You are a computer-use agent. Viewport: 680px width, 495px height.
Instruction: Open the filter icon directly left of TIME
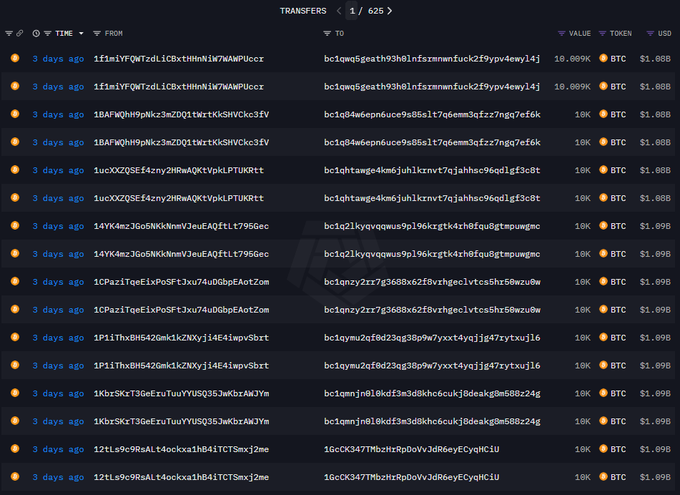click(x=47, y=33)
